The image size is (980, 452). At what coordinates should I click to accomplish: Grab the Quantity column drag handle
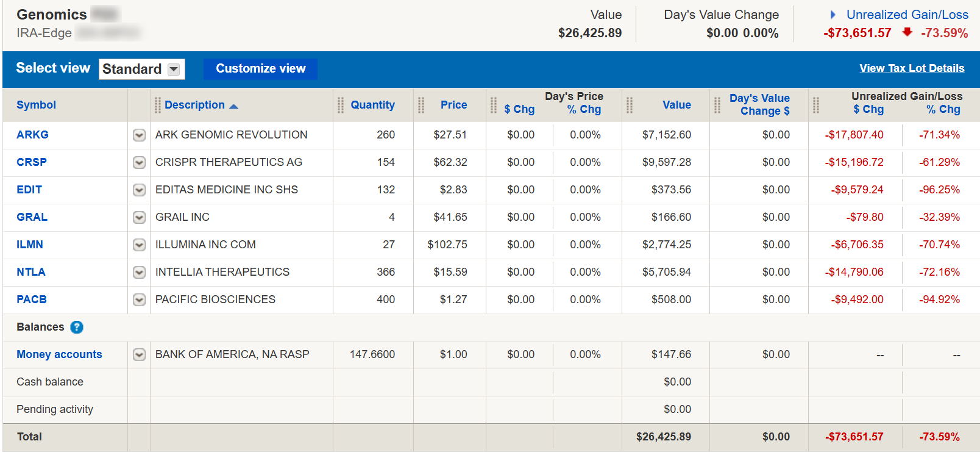click(341, 106)
